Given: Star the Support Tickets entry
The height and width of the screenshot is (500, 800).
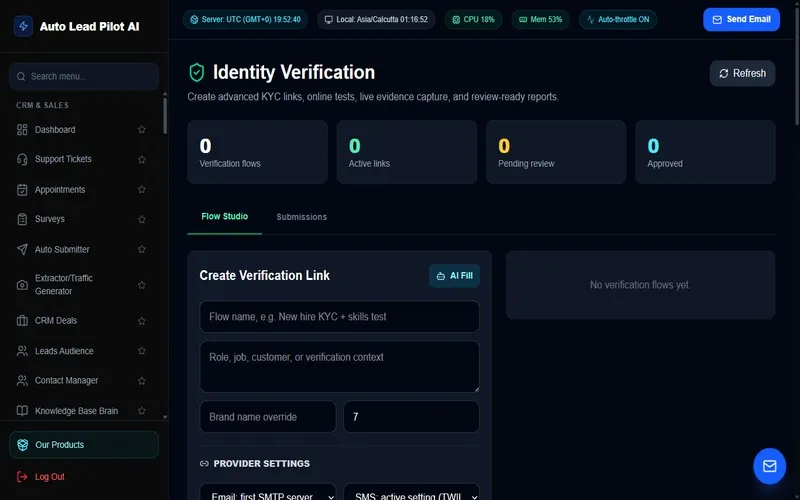Looking at the screenshot, I should [142, 159].
